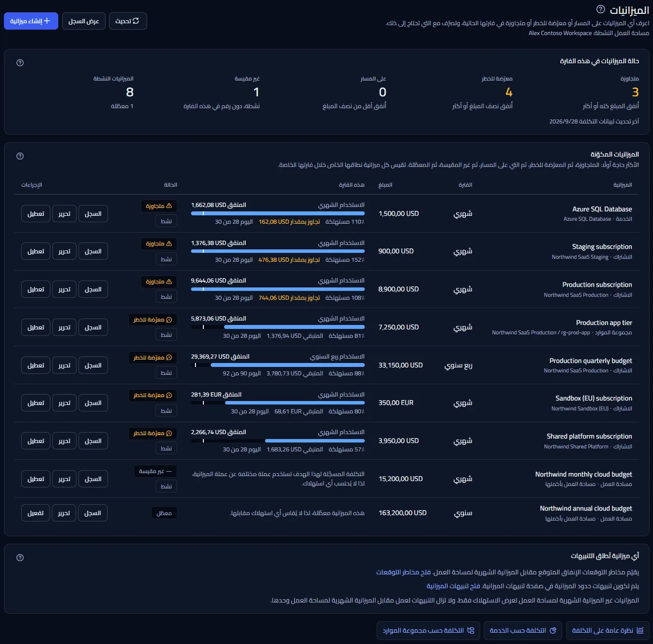This screenshot has height=644, width=653.
Task: Click the سنوي period cell
Action: tap(463, 513)
